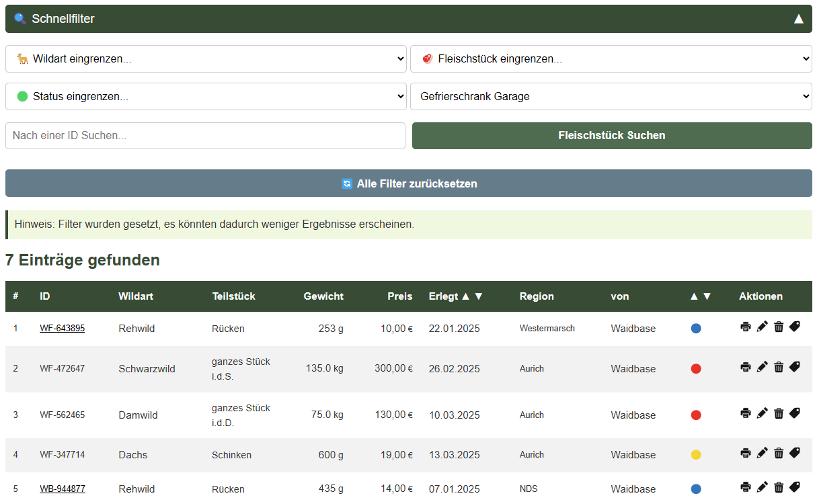The image size is (817, 504).
Task: Edit entry WF-472647 with pencil icon
Action: point(762,367)
